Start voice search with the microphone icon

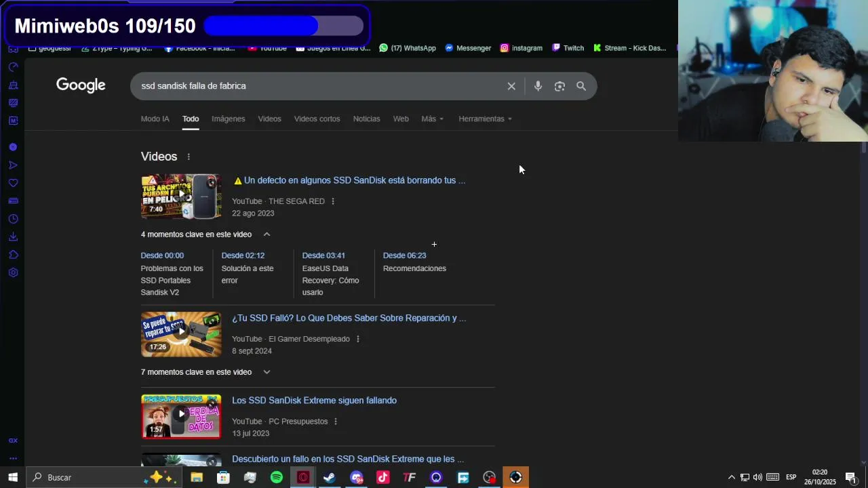point(538,86)
